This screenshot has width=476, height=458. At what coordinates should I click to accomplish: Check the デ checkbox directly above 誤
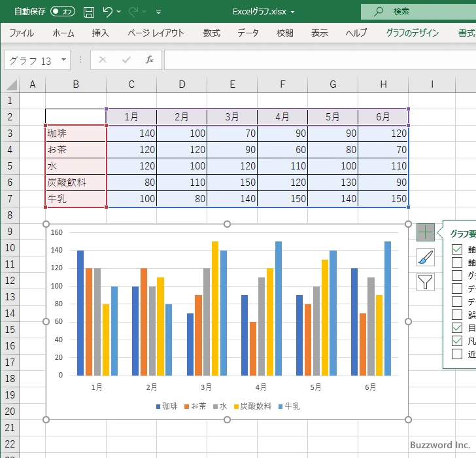coord(457,302)
